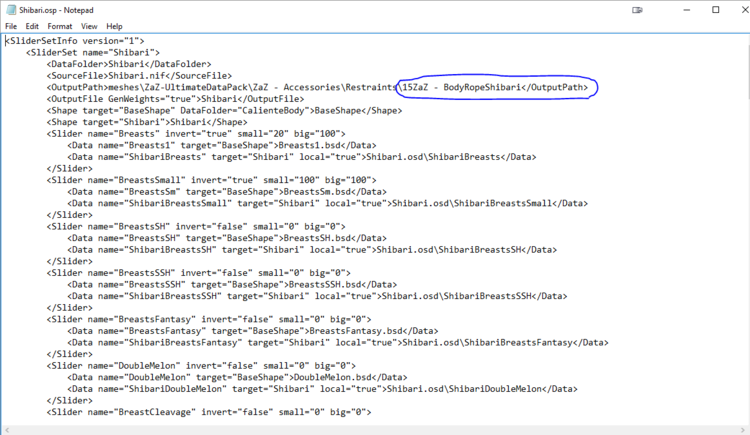This screenshot has width=750, height=435.
Task: Click the OutputPath line text
Action: pos(317,87)
